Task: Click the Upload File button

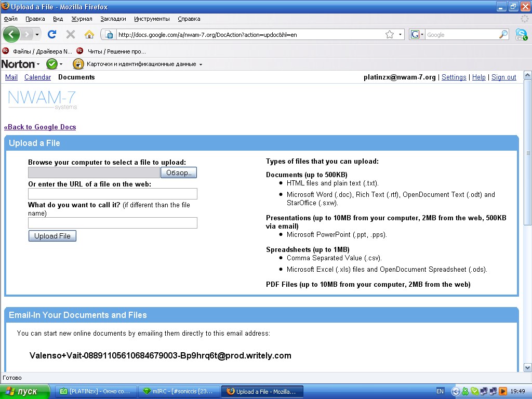Action: pos(52,236)
